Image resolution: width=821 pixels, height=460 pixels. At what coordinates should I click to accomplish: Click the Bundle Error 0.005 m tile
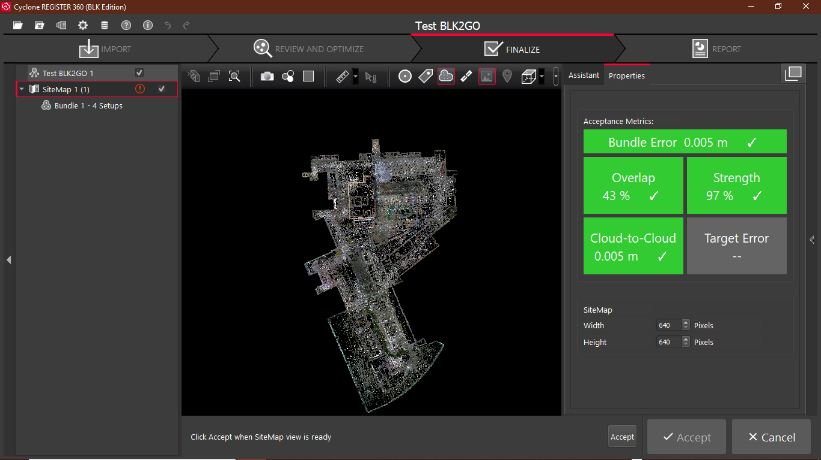pyautogui.click(x=685, y=142)
